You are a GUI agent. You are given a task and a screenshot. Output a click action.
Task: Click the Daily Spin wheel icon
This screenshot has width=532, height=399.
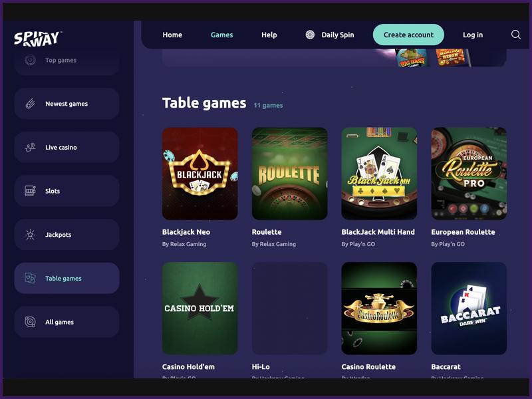(310, 35)
